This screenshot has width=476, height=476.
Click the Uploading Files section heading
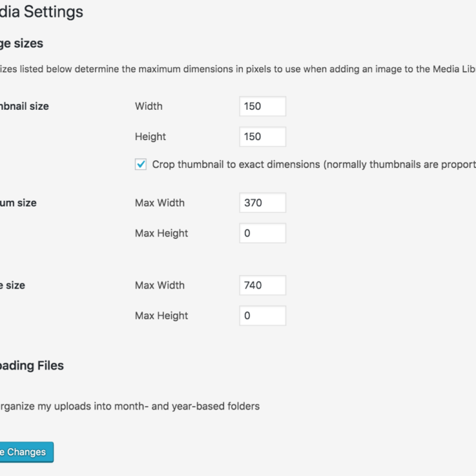click(x=31, y=365)
